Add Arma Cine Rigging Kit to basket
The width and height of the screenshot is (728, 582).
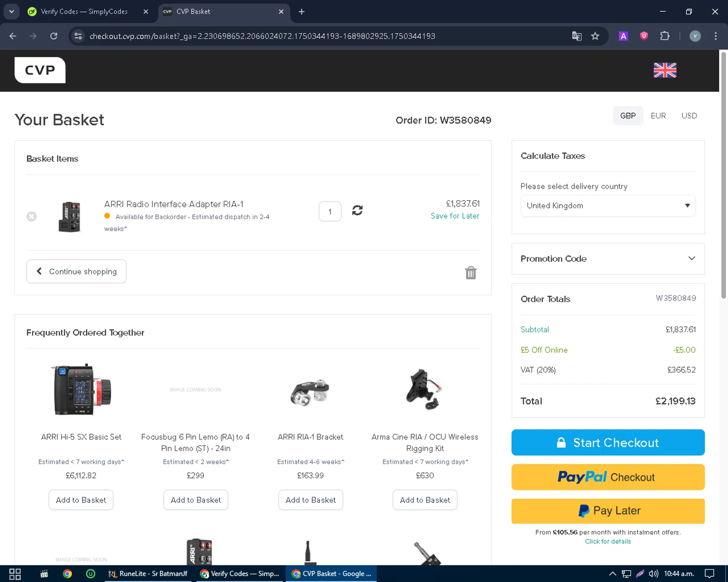coord(425,500)
